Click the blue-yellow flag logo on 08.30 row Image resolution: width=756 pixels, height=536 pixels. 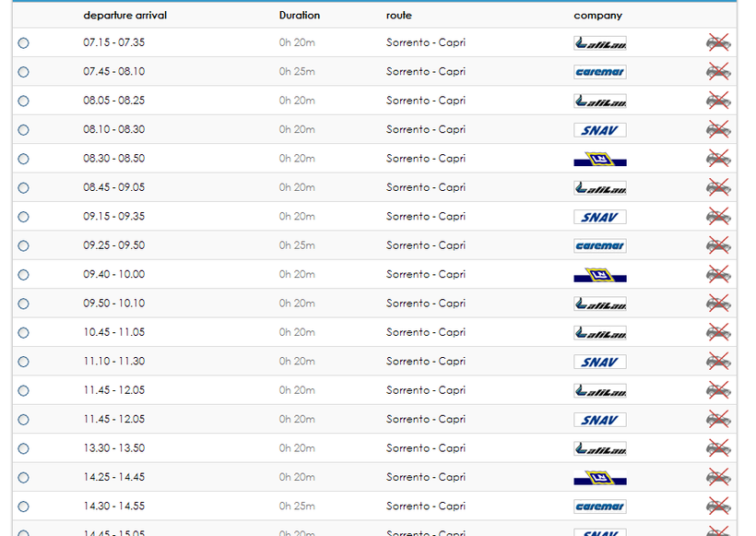[599, 160]
